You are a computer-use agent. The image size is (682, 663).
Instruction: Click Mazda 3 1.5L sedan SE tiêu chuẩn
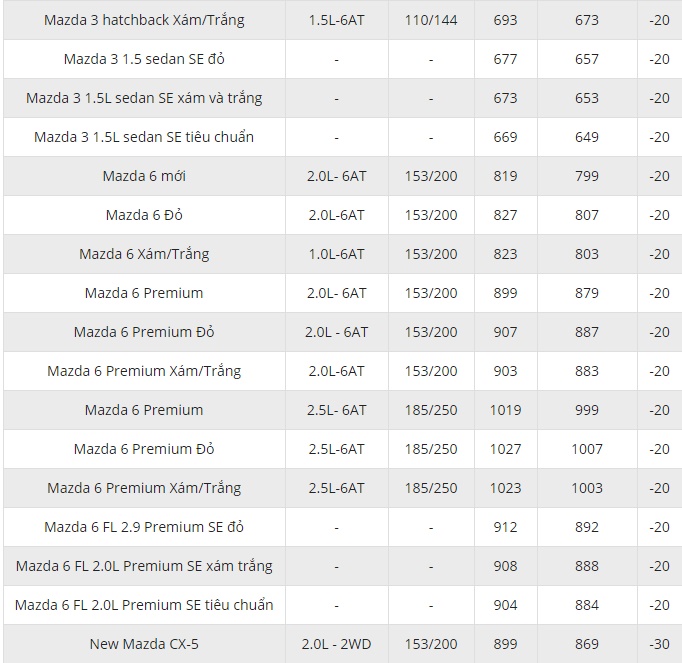[x=144, y=137]
